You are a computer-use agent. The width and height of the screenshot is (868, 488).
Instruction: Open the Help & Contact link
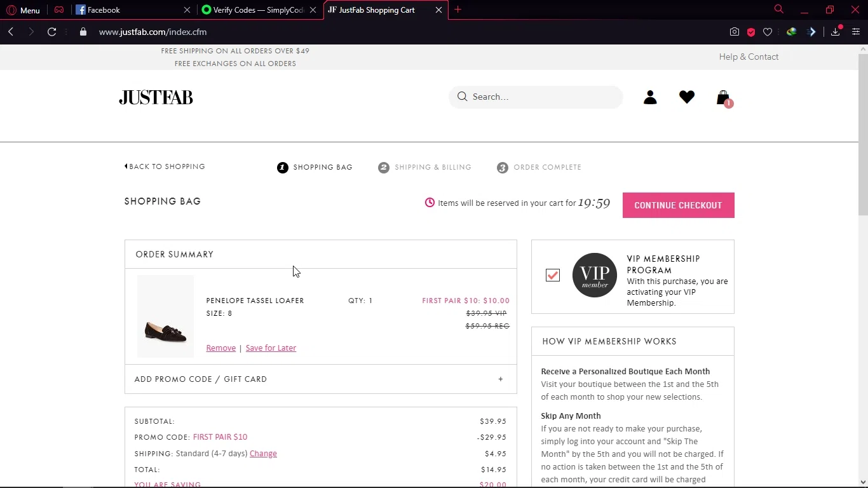coord(749,57)
